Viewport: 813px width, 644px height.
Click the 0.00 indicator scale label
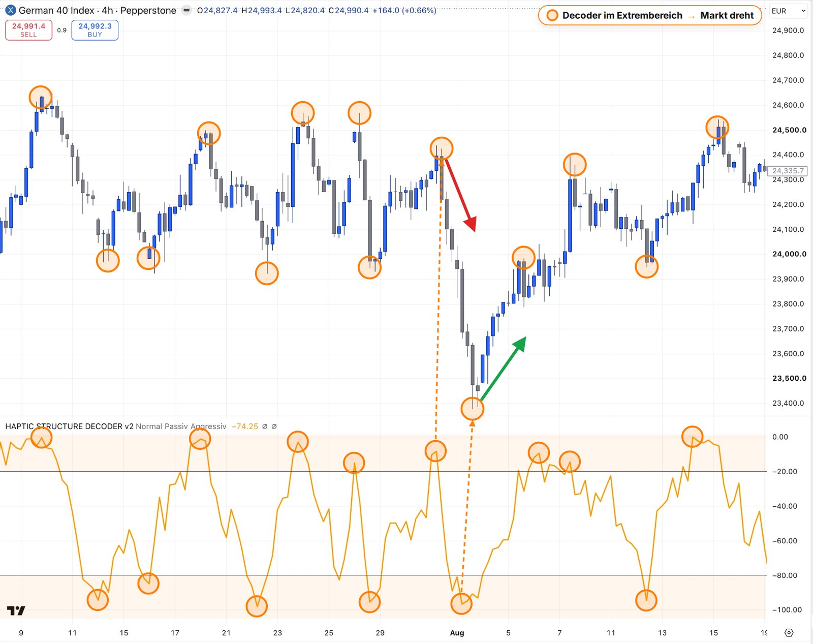click(780, 437)
